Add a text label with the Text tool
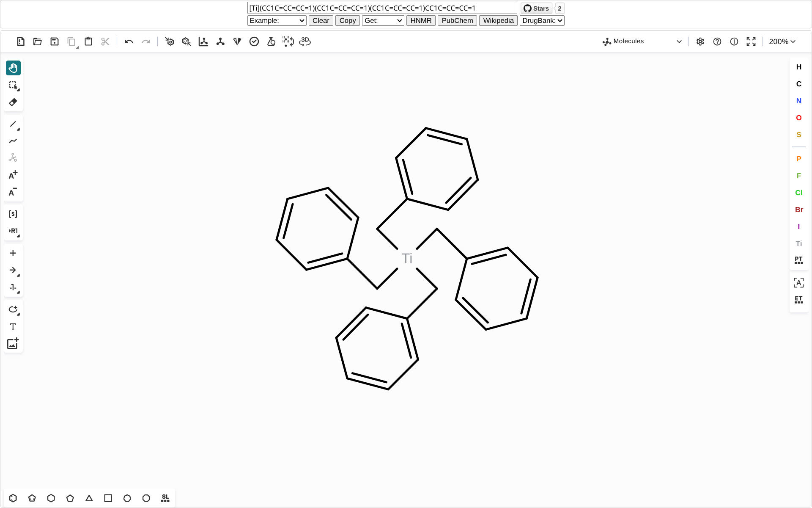Image resolution: width=812 pixels, height=508 pixels. coord(13,326)
